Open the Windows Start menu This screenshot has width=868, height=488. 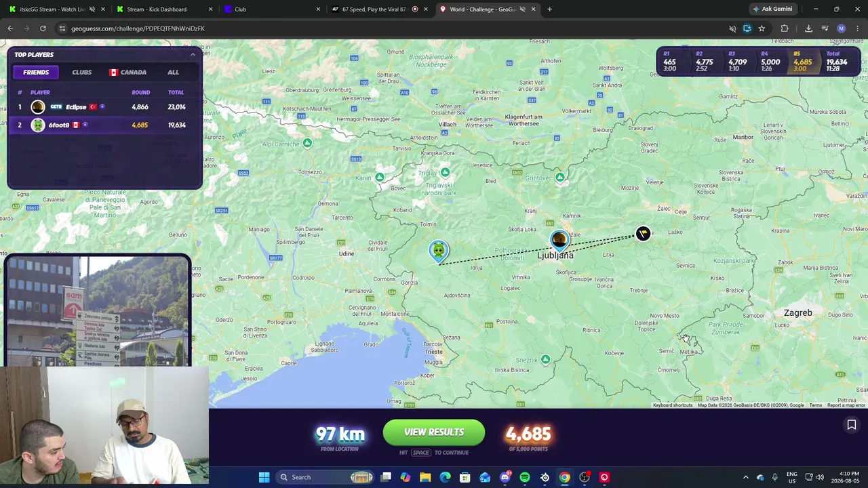pos(264,477)
